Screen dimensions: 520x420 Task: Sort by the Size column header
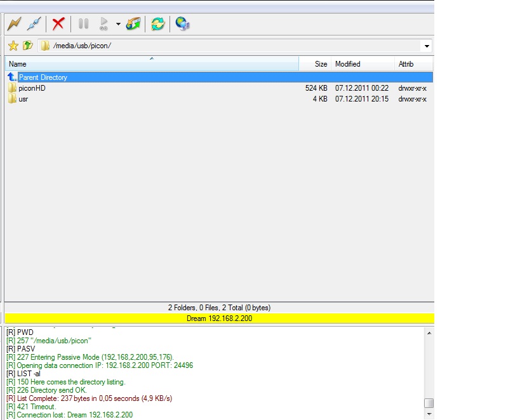pos(315,64)
